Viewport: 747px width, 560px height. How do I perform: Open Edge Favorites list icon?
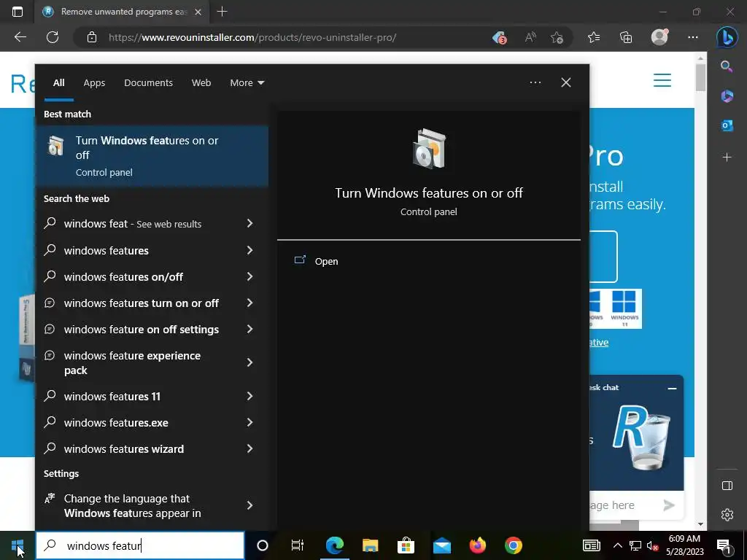[x=594, y=37]
